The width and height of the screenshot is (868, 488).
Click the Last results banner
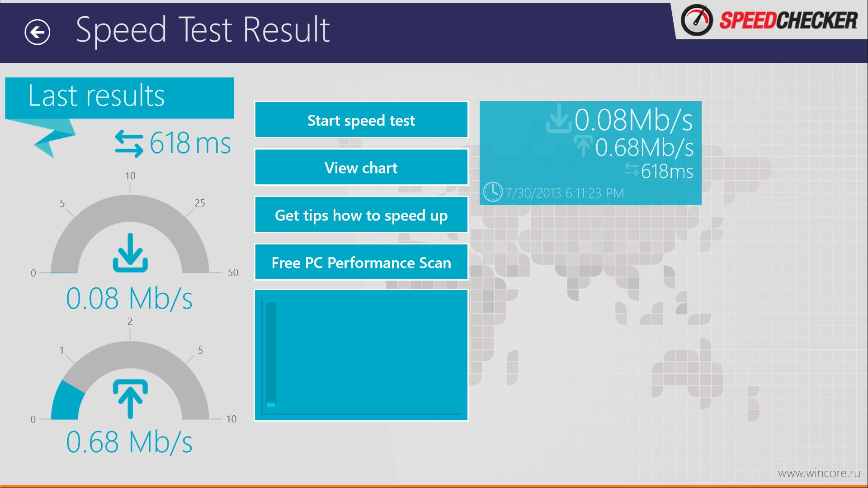(119, 98)
